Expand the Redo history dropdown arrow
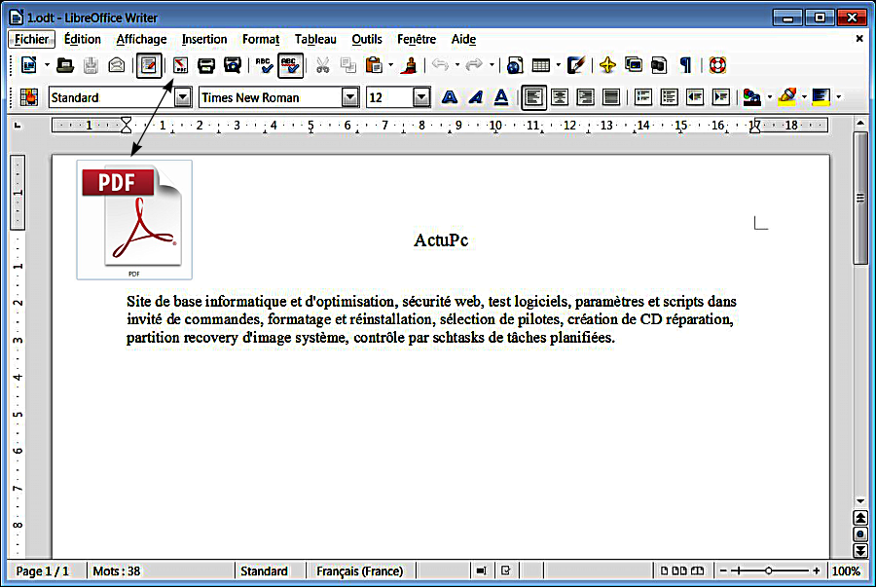Screen dimensions: 876x588 [492, 65]
